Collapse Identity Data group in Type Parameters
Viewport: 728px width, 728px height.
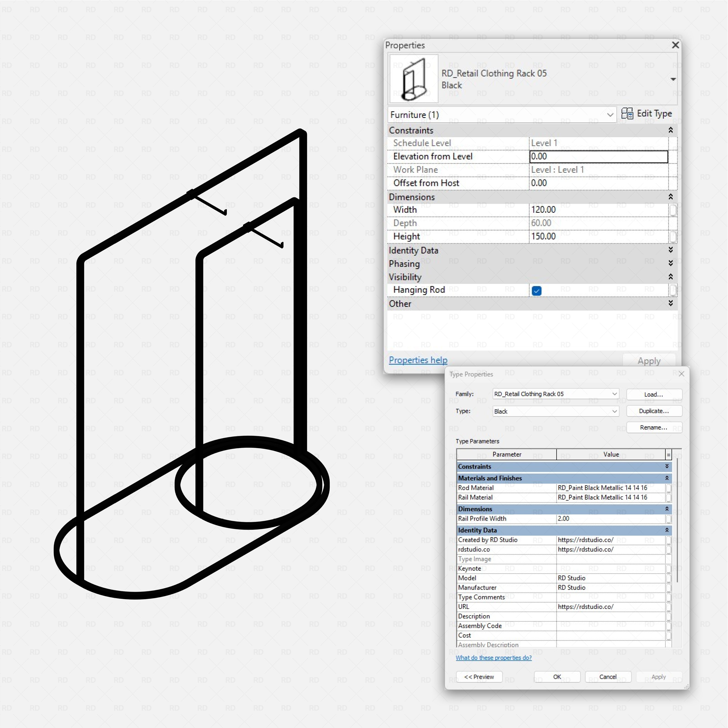667,530
